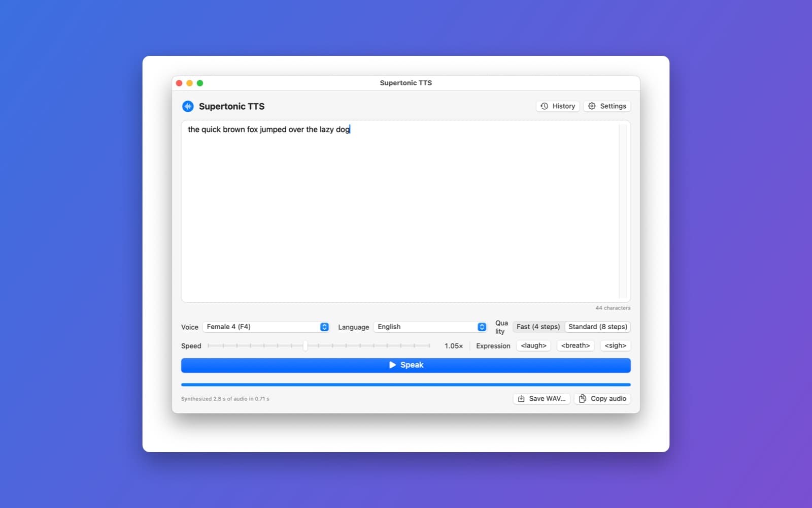Click the 44 characters counter text
Viewport: 812px width, 508px height.
(x=613, y=308)
